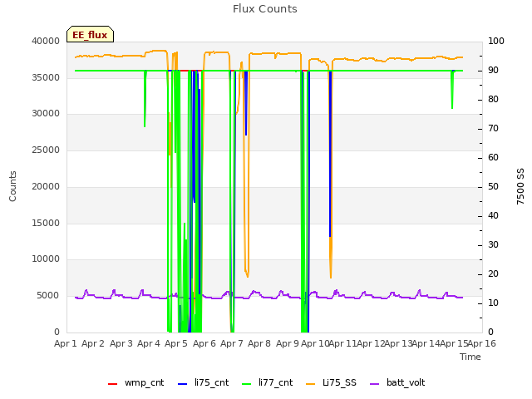The height and width of the screenshot is (399, 532).
Task: Toggle the li77_cnt legend entry
Action: coord(267,383)
